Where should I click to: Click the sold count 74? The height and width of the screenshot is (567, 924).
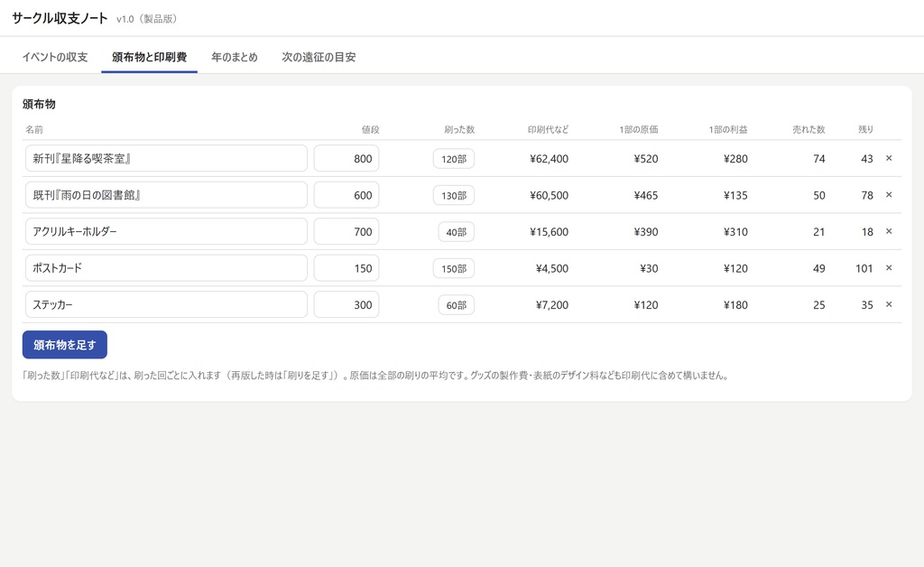click(x=819, y=159)
